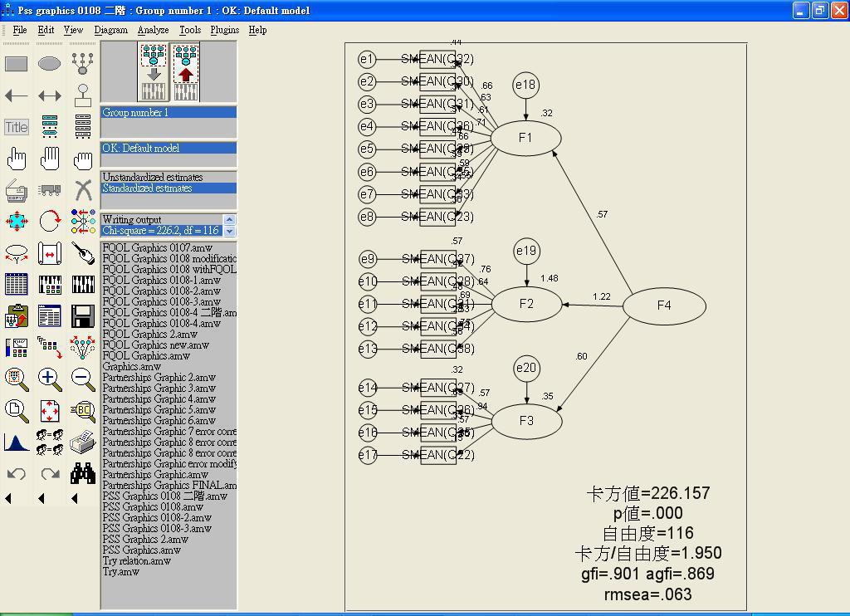Viewport: 850px width, 616px height.
Task: Click the floppy disk save icon
Action: tap(83, 316)
